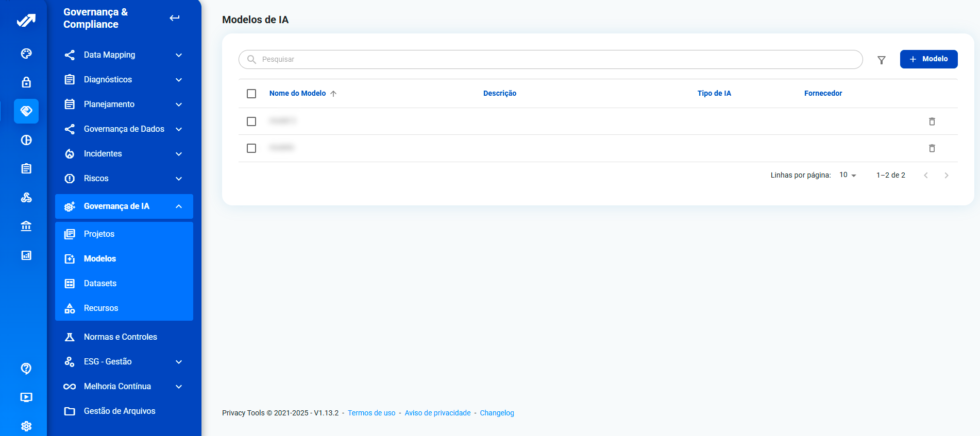Open the Changelog link
The width and height of the screenshot is (980, 436).
point(497,413)
